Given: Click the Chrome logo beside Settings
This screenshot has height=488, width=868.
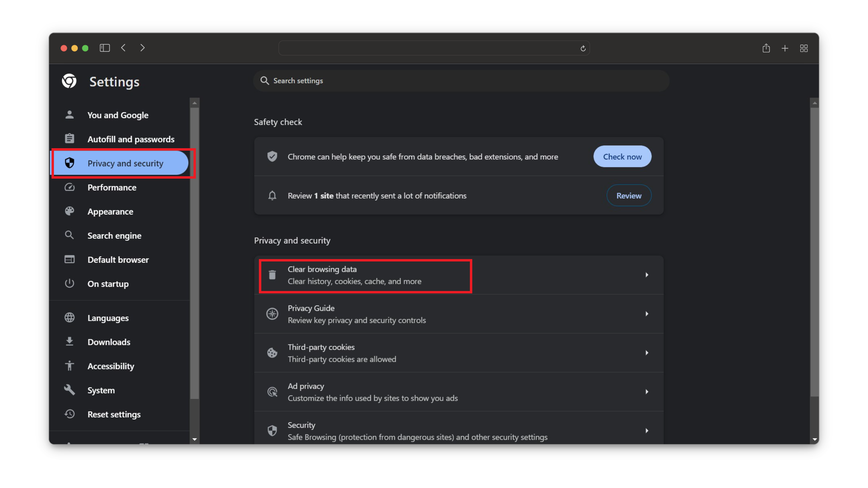Looking at the screenshot, I should [x=69, y=81].
